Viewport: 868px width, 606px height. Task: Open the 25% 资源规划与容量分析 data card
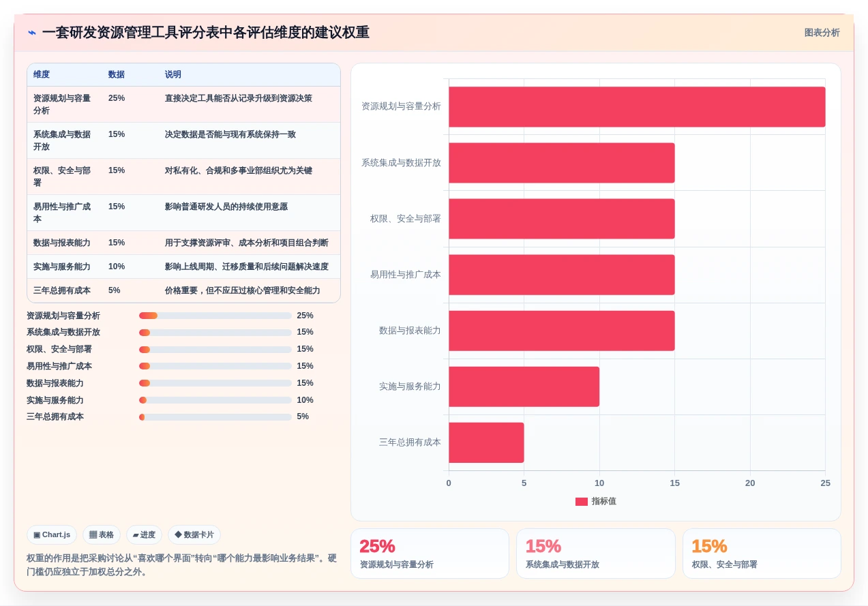(x=430, y=554)
